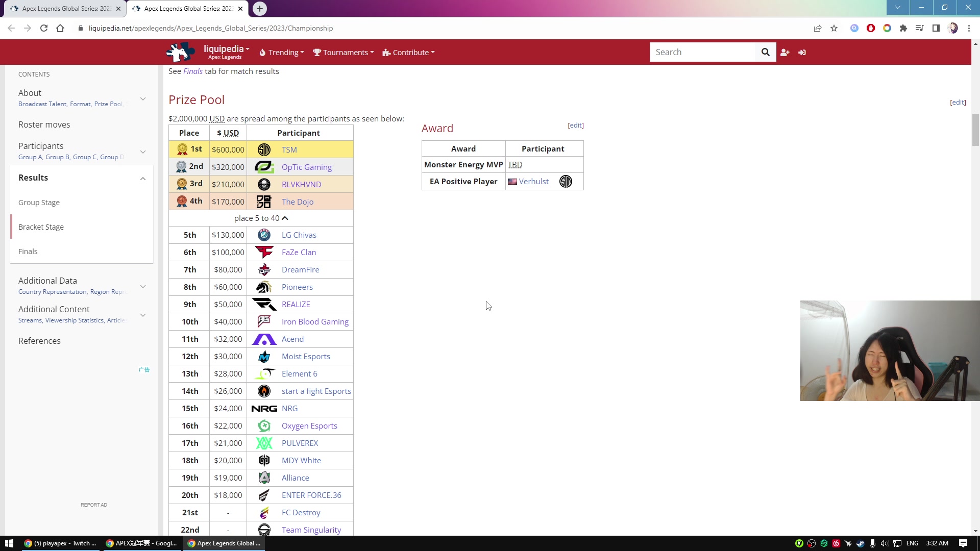Click the log in icon
Image resolution: width=980 pixels, height=551 pixels.
(x=802, y=53)
